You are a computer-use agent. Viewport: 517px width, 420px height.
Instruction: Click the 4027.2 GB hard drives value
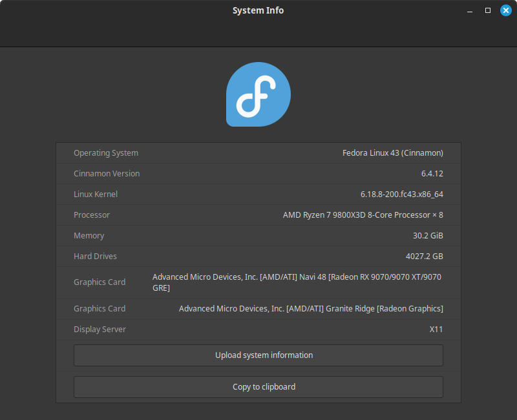(424, 257)
